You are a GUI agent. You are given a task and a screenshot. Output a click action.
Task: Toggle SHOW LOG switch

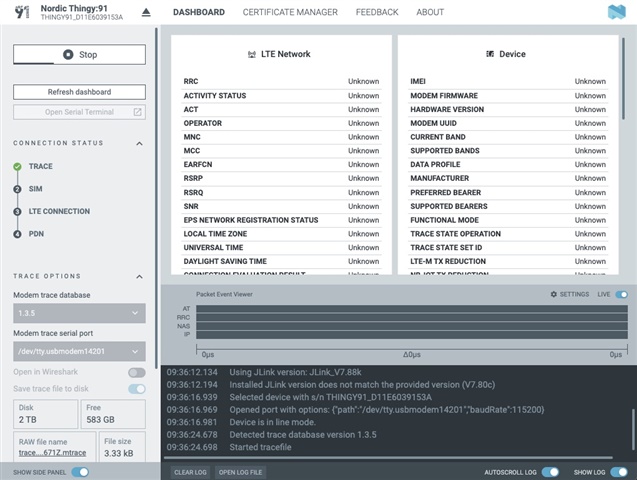[619, 472]
